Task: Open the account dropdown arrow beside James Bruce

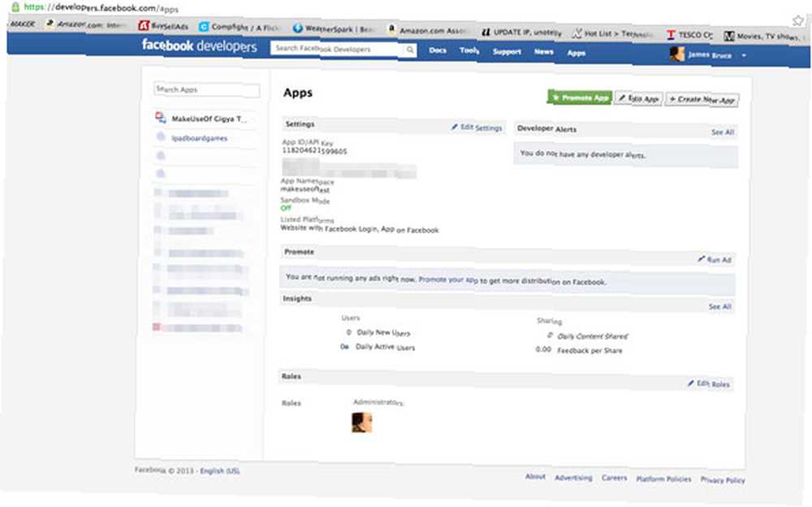Action: click(744, 55)
